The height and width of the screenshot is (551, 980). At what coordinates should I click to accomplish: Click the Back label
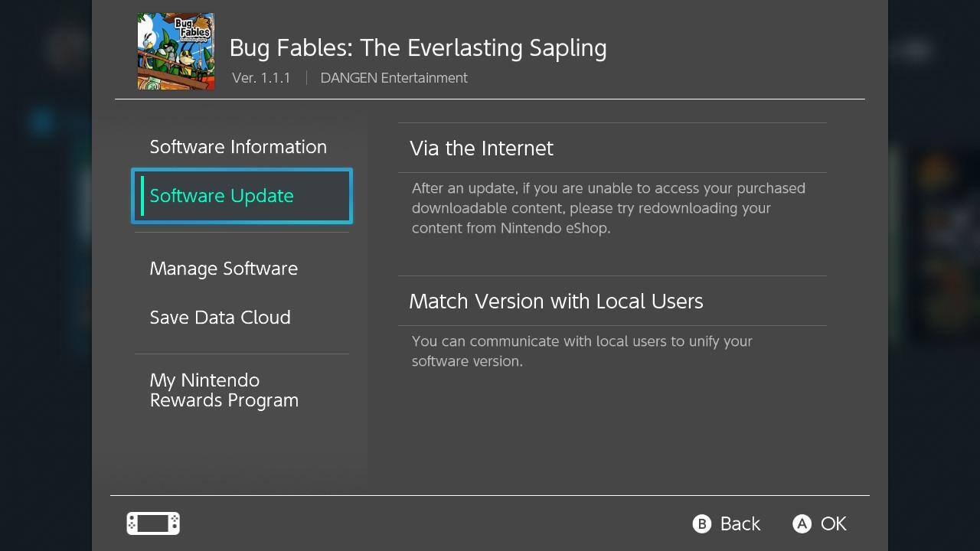point(740,524)
